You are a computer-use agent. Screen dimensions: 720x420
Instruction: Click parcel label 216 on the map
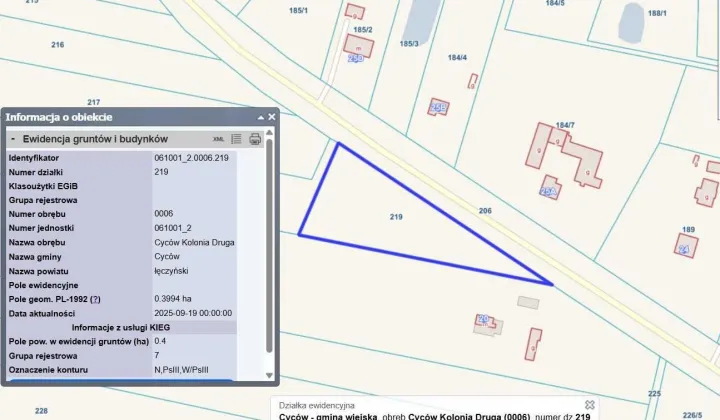[58, 45]
